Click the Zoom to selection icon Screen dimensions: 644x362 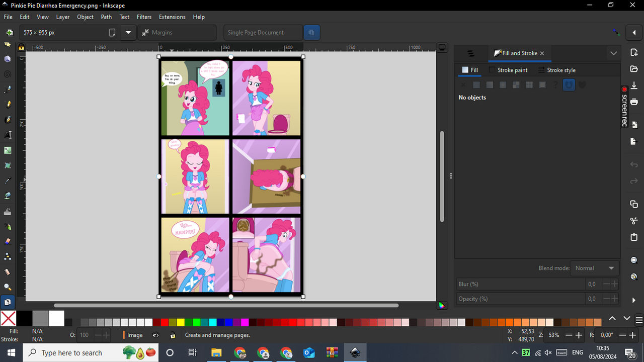tap(634, 260)
